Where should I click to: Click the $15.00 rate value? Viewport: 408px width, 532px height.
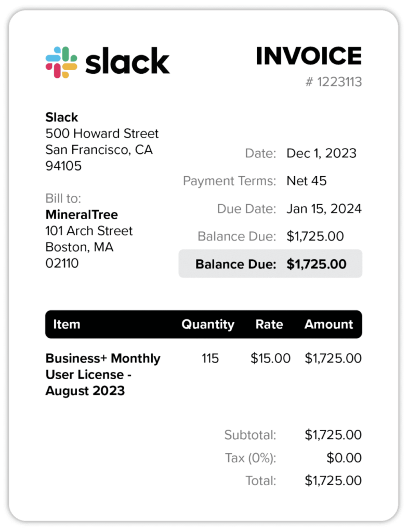pyautogui.click(x=270, y=358)
